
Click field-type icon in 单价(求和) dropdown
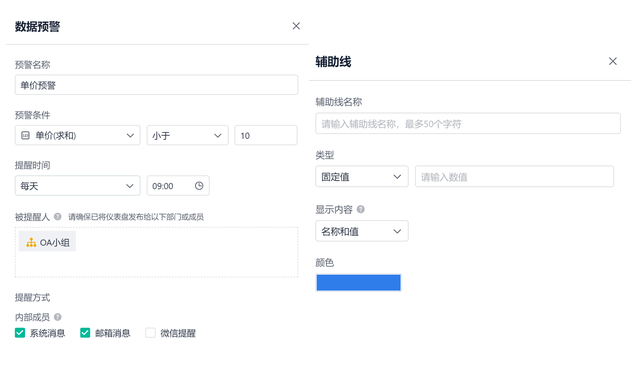[x=25, y=135]
